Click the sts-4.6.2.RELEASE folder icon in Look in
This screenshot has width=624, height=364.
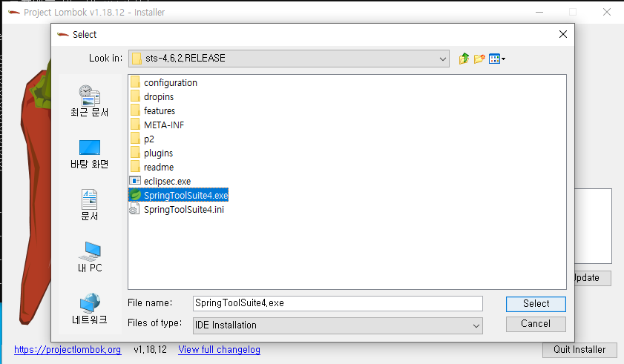tap(137, 59)
